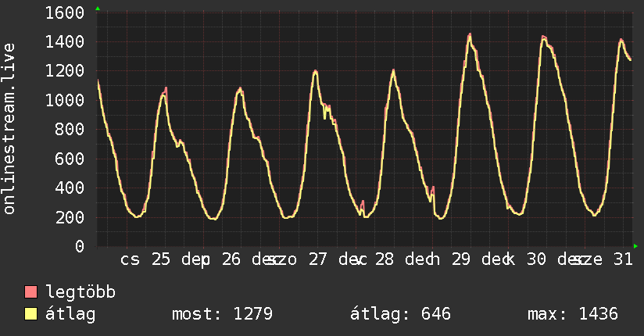Click the átlag: 646 statistic
The width and height of the screenshot is (644, 336).
pos(400,314)
